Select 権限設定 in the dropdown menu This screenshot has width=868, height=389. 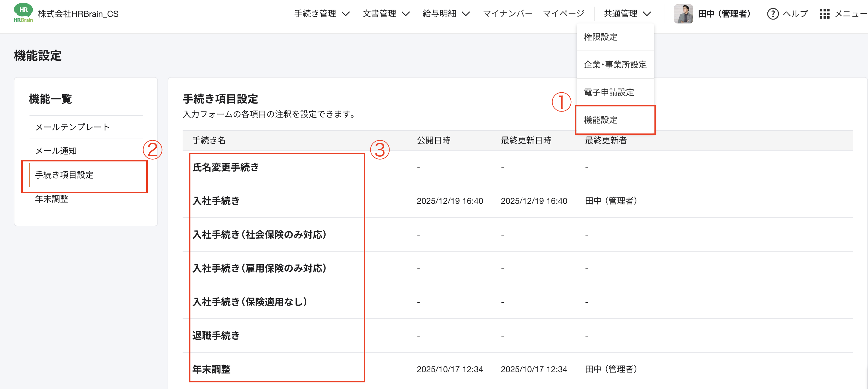coord(600,37)
